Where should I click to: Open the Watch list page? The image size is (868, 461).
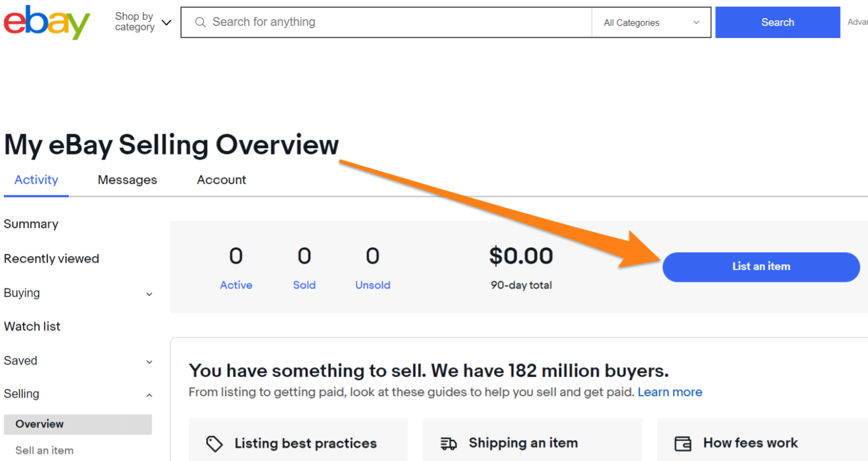[x=32, y=326]
